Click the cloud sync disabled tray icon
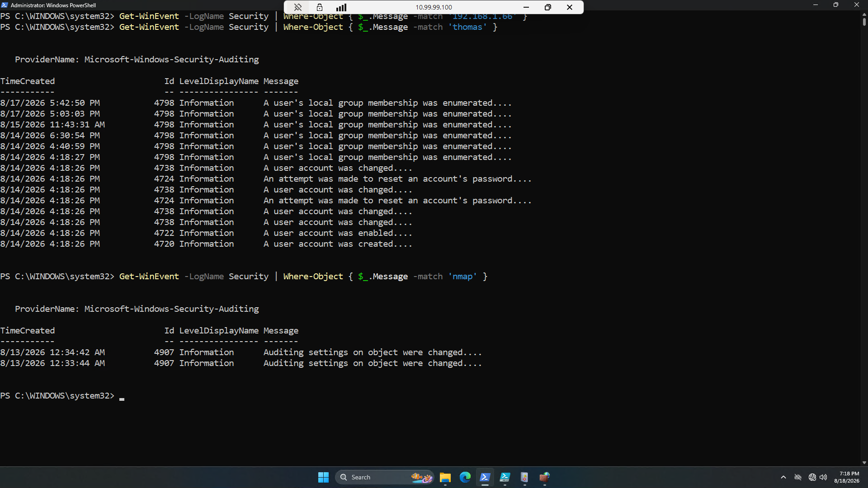This screenshot has height=488, width=868. [x=798, y=477]
